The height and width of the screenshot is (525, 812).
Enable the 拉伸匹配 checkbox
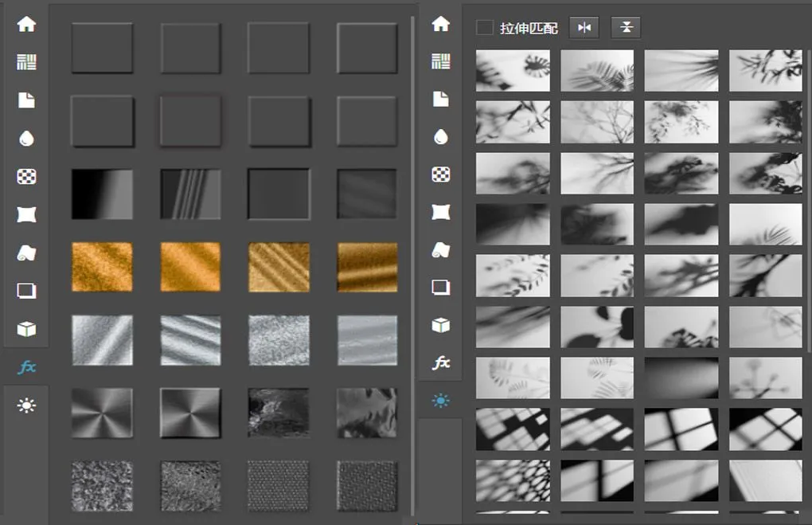click(x=484, y=28)
